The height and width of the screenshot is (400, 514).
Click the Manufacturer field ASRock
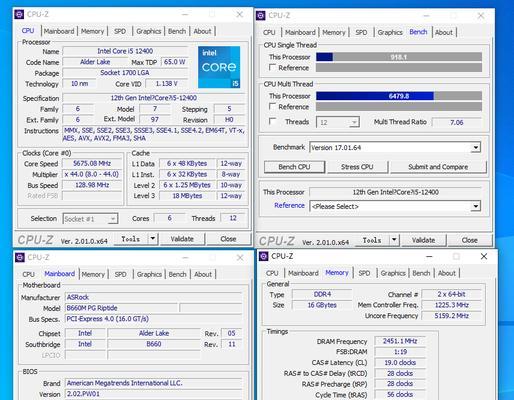[153, 297]
